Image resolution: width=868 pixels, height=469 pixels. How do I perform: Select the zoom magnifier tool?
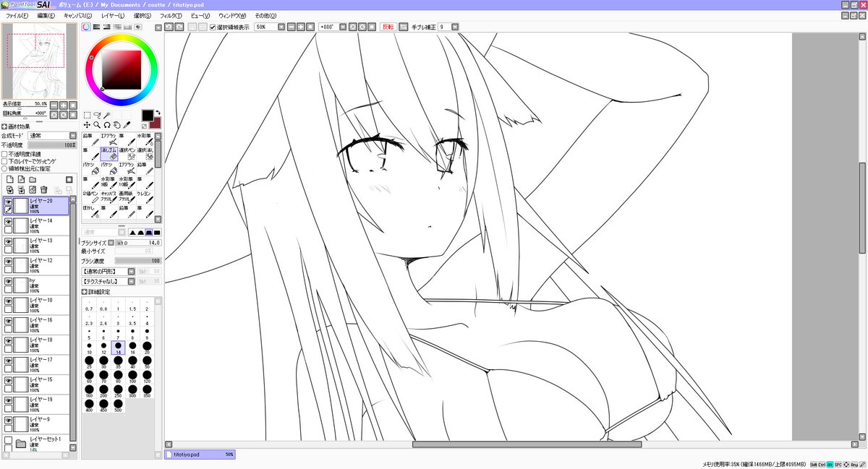[x=97, y=124]
